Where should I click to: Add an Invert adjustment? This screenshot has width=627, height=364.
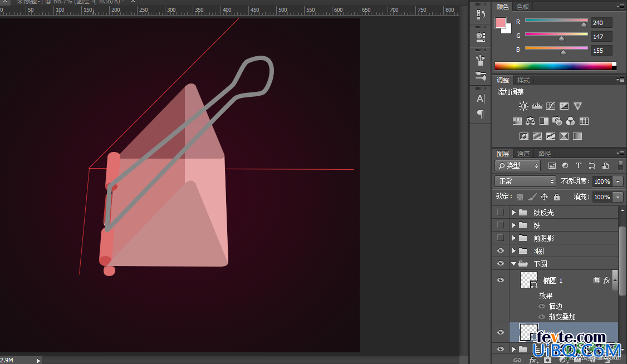tap(524, 136)
